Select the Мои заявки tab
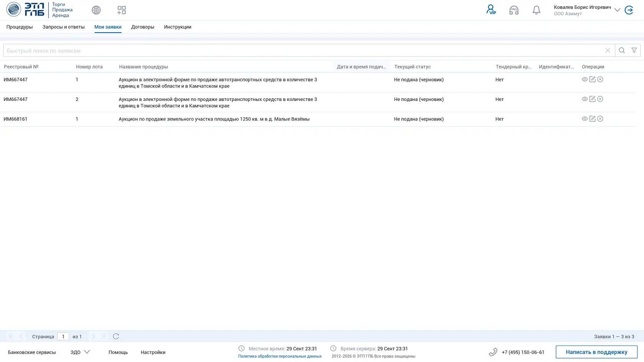This screenshot has width=644, height=362. 108,27
